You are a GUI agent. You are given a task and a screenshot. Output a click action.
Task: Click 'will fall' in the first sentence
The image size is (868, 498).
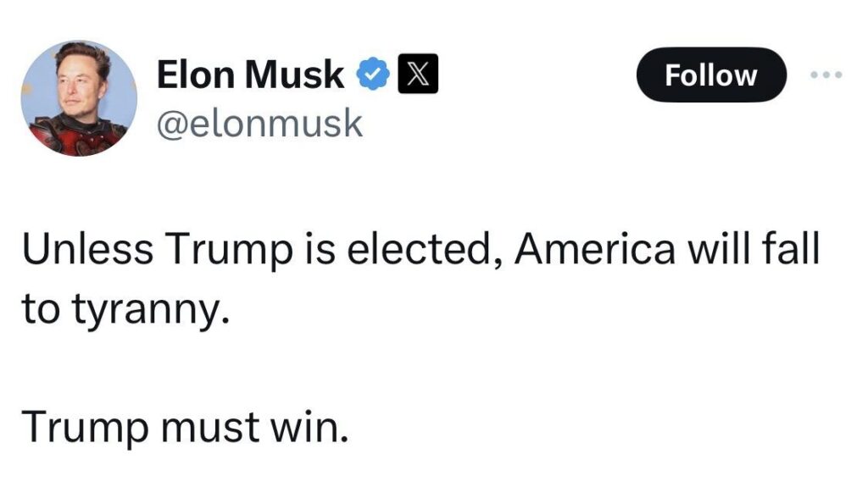[x=753, y=249]
